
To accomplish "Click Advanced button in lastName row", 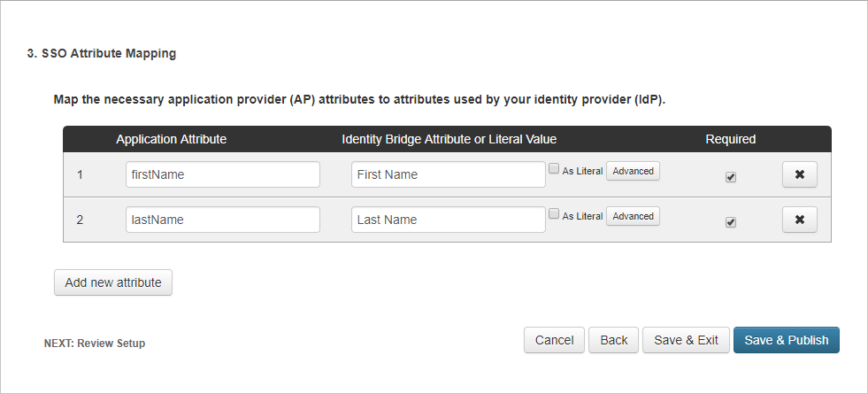I will click(x=633, y=216).
